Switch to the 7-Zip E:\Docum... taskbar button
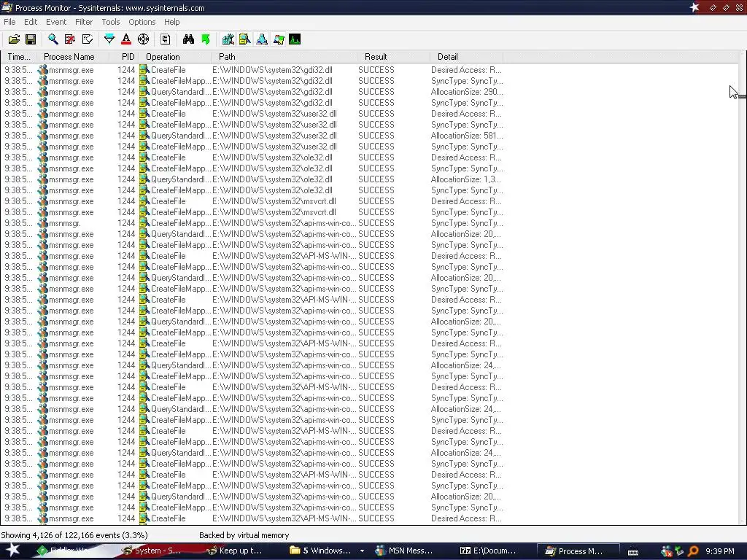Image resolution: width=747 pixels, height=560 pixels. click(x=488, y=551)
